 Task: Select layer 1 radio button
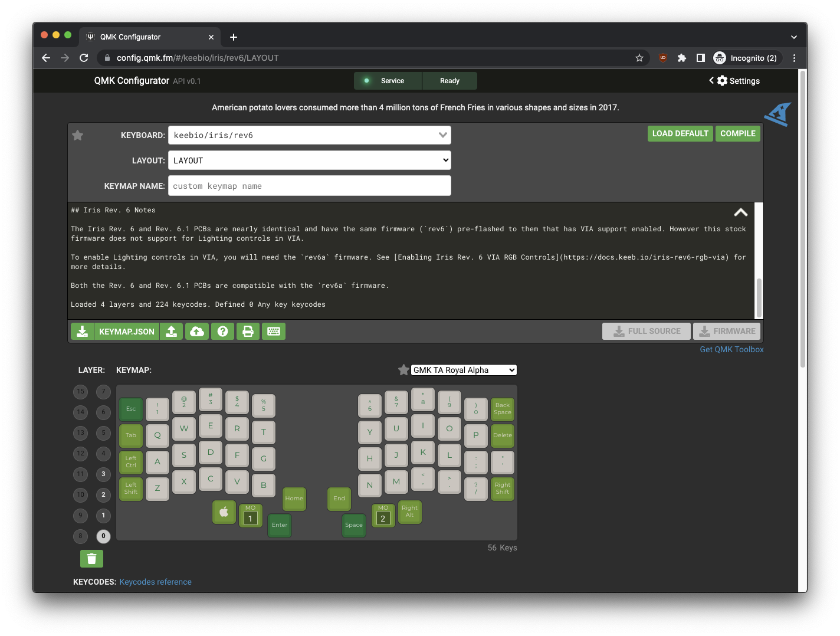[103, 515]
